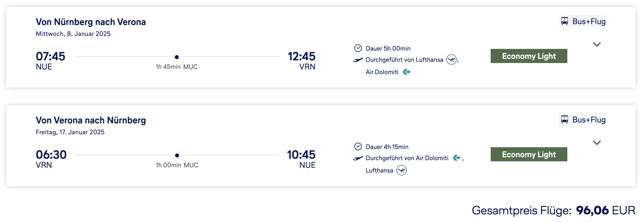The image size is (644, 222).
Task: Click airplane icon on return flight row
Action: click(x=358, y=158)
